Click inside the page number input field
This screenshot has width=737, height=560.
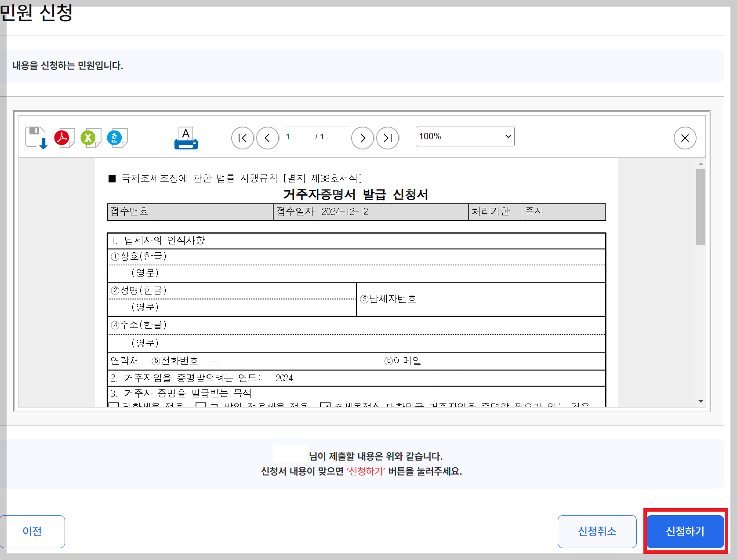click(298, 137)
